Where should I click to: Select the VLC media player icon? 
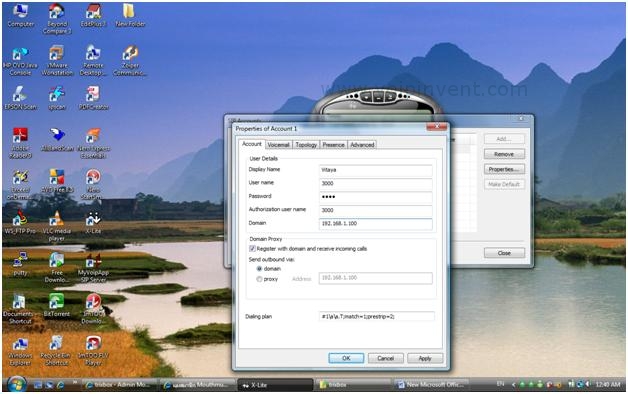tap(57, 226)
